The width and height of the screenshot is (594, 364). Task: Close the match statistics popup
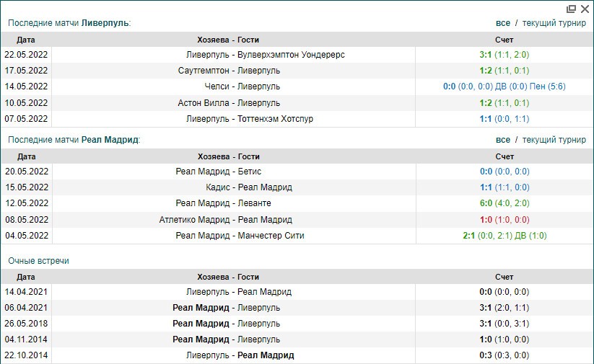click(585, 9)
